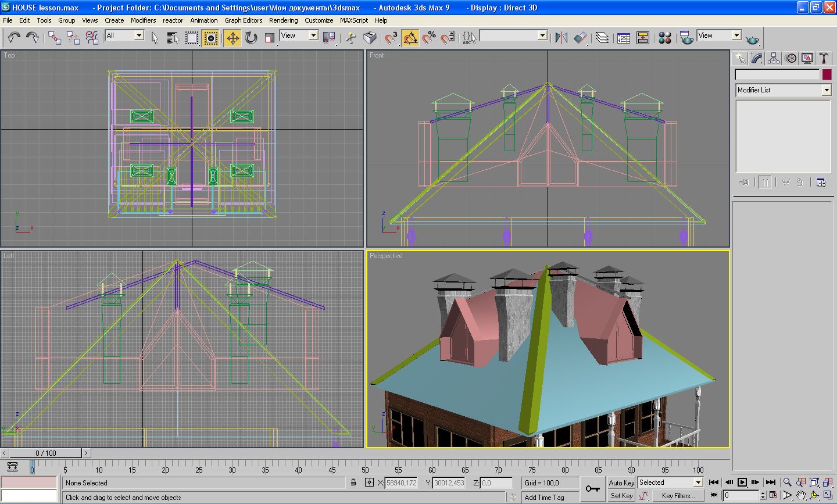Activate the Select Object arrow tool
837x504 pixels.
[x=155, y=38]
